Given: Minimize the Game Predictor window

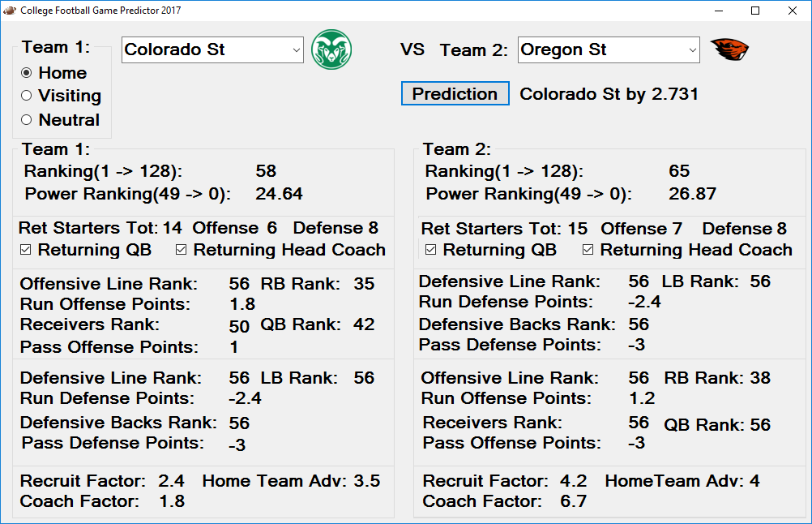Looking at the screenshot, I should point(718,11).
